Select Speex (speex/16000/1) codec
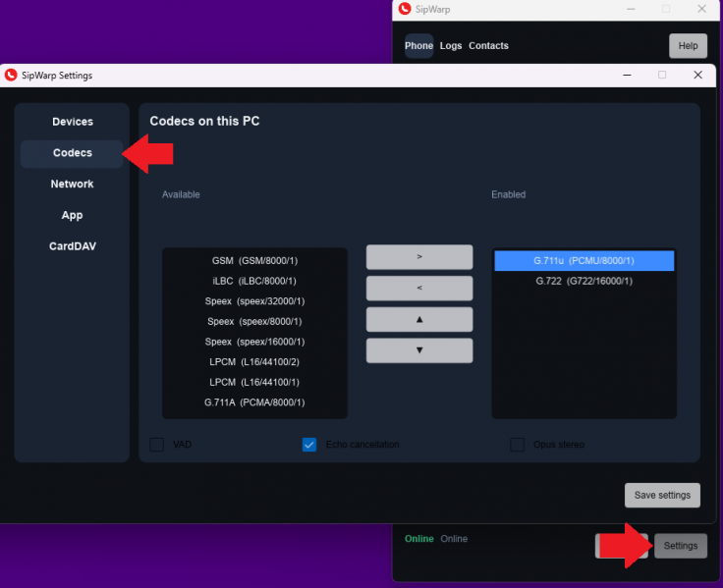The image size is (723, 588). [x=254, y=342]
